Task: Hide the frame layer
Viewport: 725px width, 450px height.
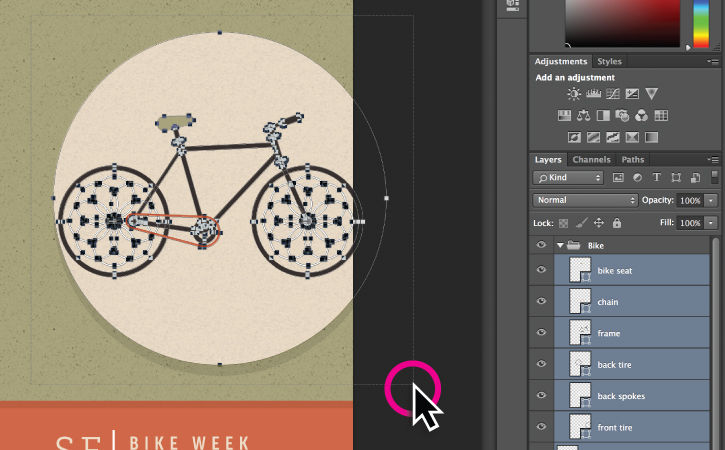Action: 541,333
